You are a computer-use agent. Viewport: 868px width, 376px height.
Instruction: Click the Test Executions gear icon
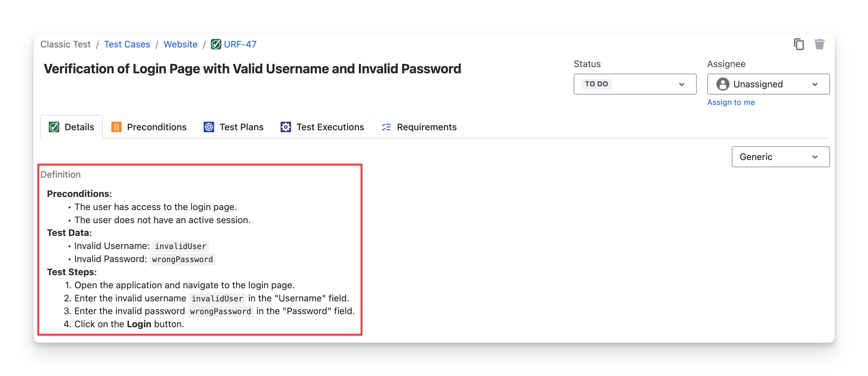click(x=286, y=127)
